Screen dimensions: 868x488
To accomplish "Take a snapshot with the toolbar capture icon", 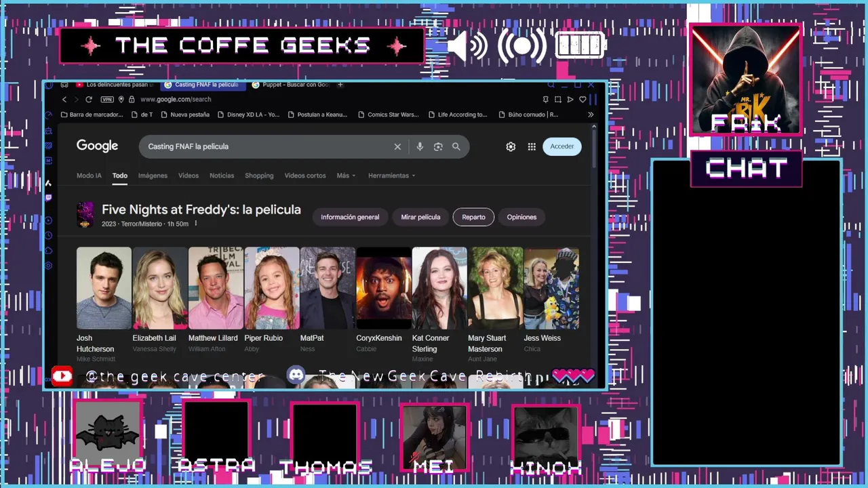I will pyautogui.click(x=558, y=100).
